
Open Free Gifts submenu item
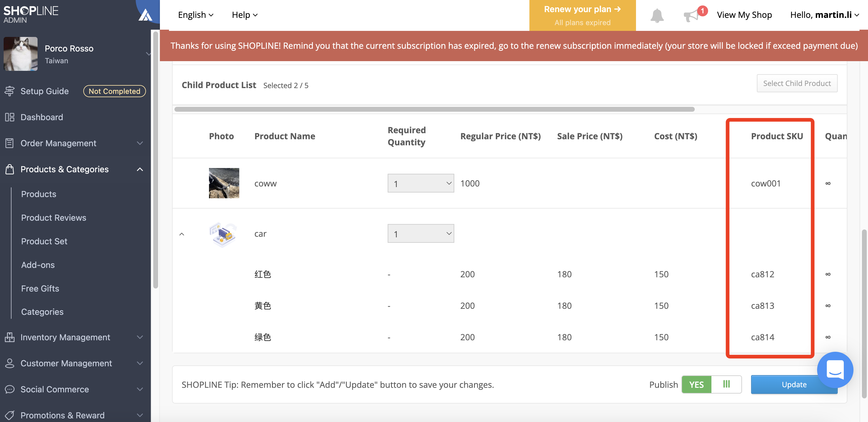click(x=40, y=288)
